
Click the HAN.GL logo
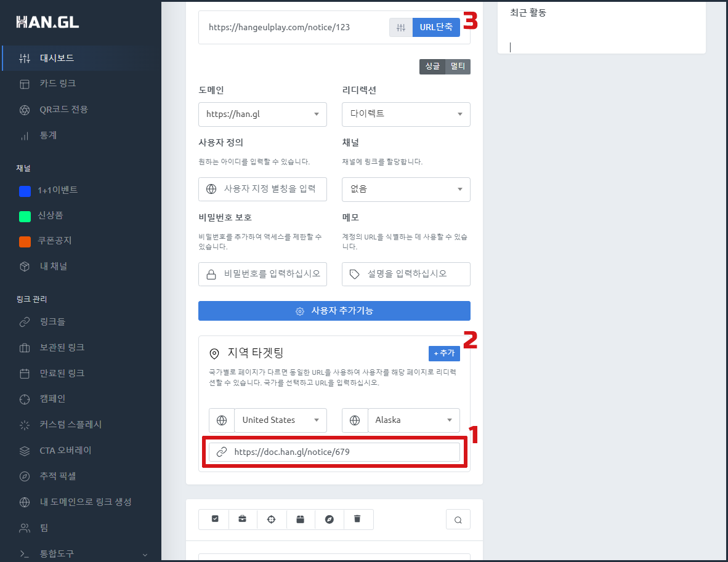click(47, 22)
